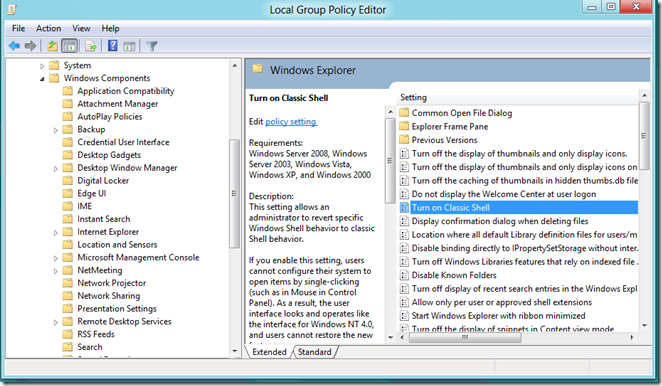Viewport: 662px width, 386px height.
Task: Click the Forward arrow toolbar icon
Action: 30,46
